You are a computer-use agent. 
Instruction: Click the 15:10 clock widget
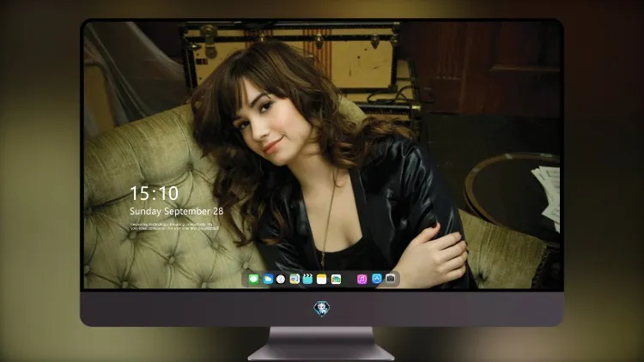point(155,193)
